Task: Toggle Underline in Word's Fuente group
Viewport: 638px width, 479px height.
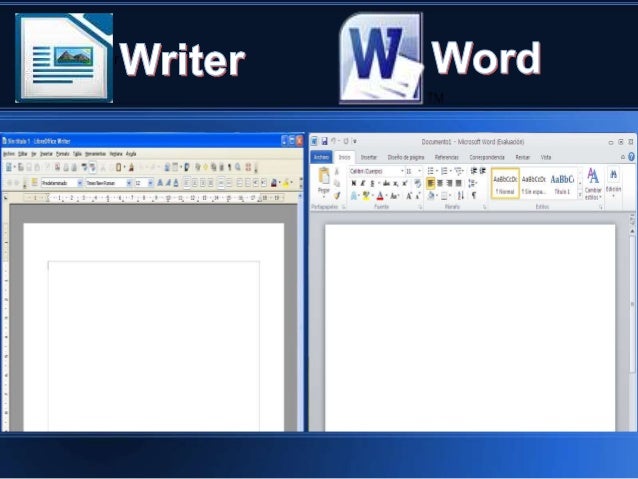Action: [373, 183]
